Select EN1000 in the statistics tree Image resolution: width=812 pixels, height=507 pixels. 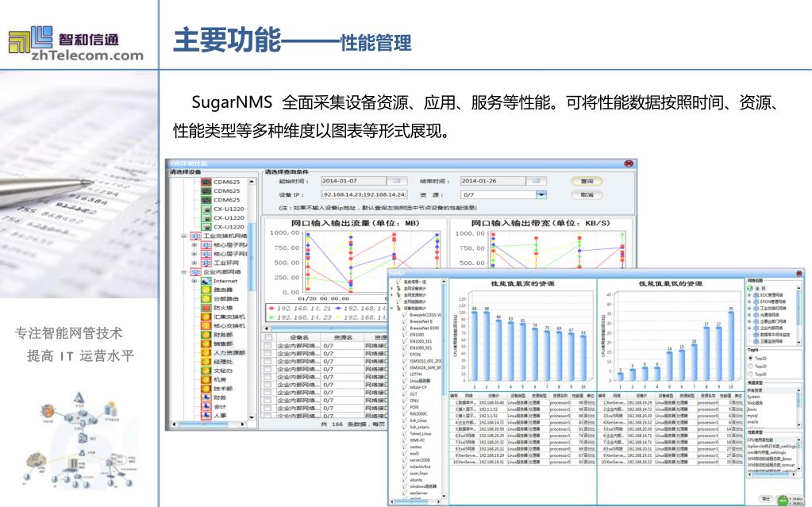(x=417, y=335)
